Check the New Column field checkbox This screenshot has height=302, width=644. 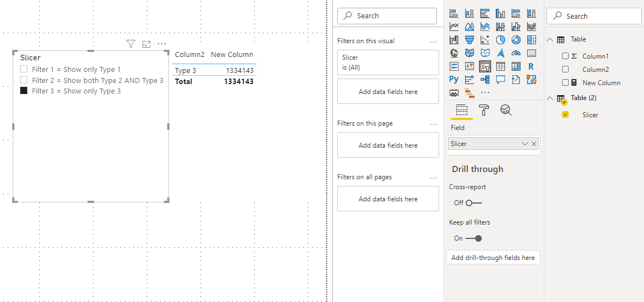(565, 82)
